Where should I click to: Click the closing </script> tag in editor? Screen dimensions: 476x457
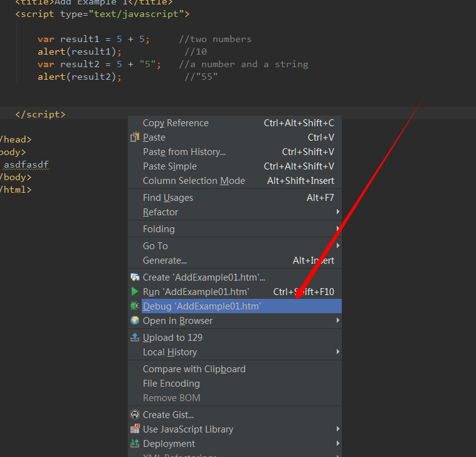coord(40,114)
